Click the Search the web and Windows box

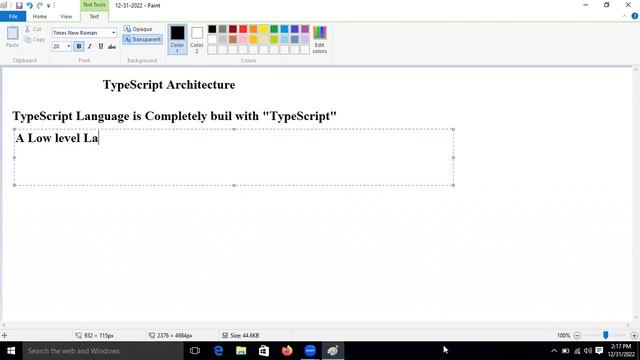103,351
